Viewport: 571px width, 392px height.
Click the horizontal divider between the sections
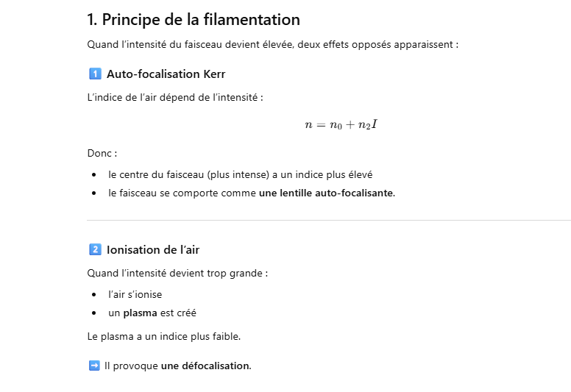coord(328,220)
